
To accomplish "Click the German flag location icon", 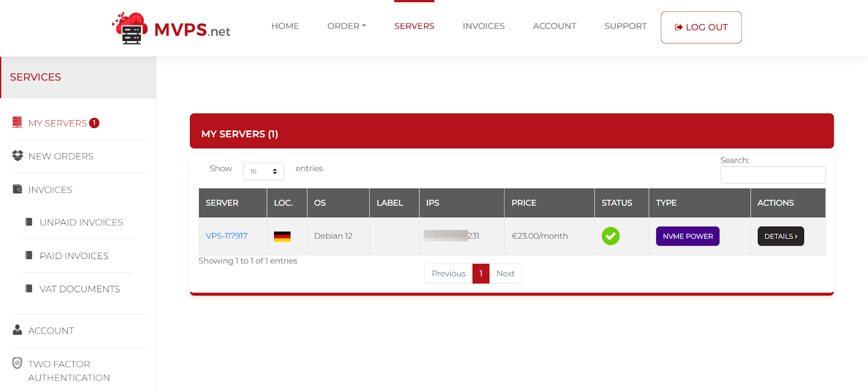I will point(282,236).
